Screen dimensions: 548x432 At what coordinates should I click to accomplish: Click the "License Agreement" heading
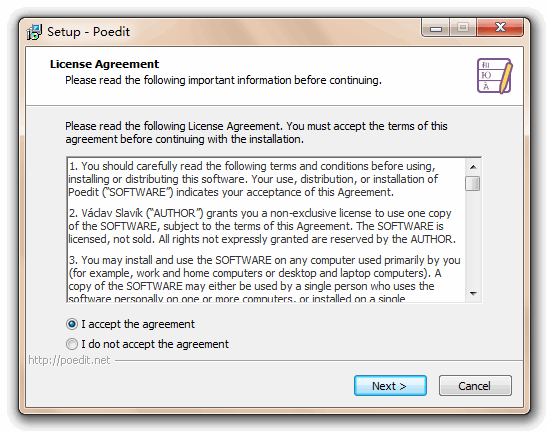point(104,64)
